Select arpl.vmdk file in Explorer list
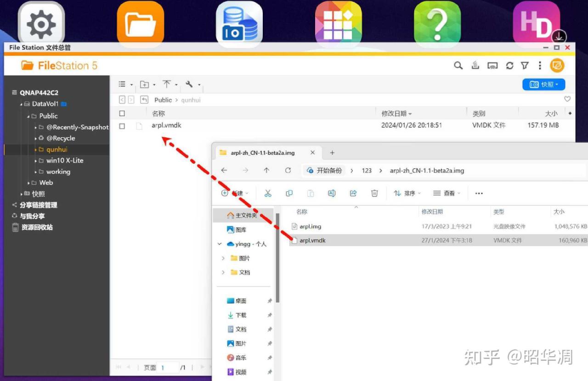The width and height of the screenshot is (588, 381). point(312,240)
